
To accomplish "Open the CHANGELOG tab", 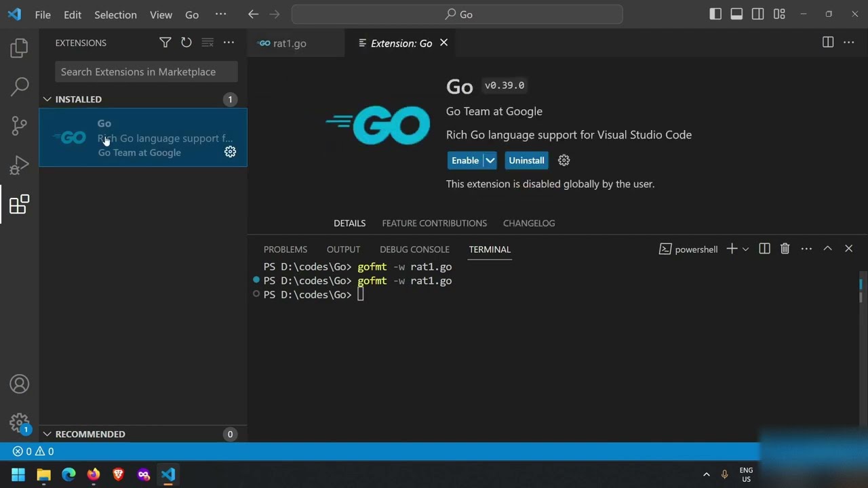I will click(x=529, y=223).
